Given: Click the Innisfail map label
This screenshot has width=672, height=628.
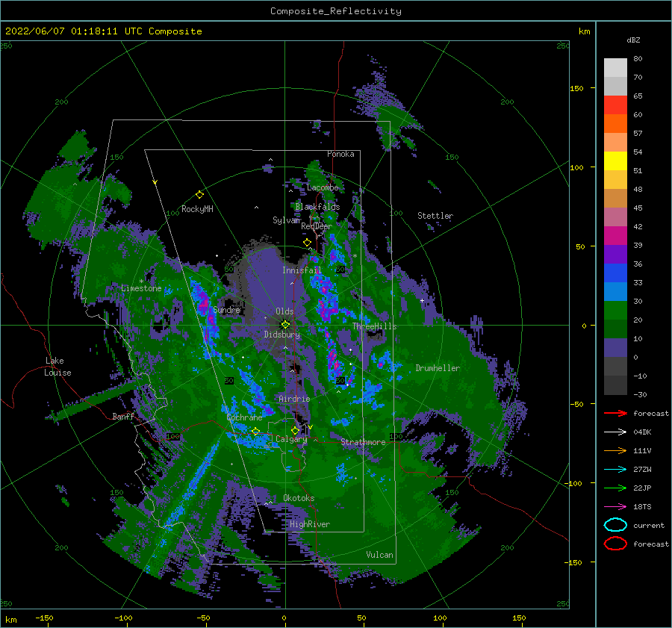Looking at the screenshot, I should tap(302, 270).
